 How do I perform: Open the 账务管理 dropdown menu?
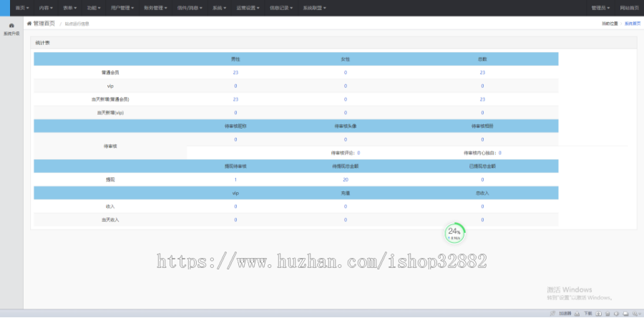pyautogui.click(x=156, y=8)
